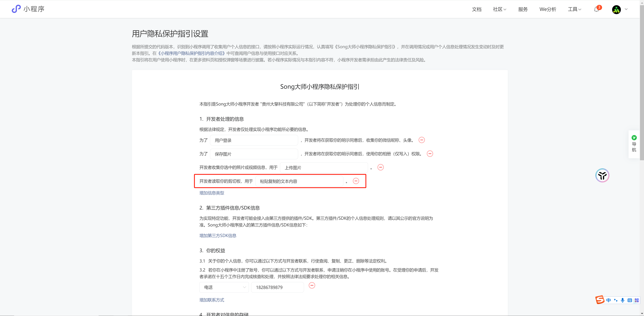Viewport: 644px width, 316px height.
Task: Remove the 用户登录 info row
Action: (422, 140)
